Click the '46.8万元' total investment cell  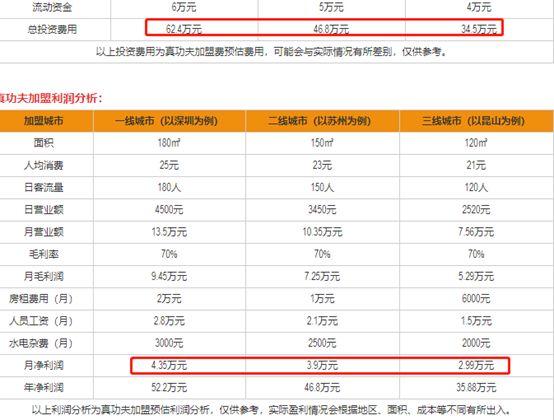[331, 29]
